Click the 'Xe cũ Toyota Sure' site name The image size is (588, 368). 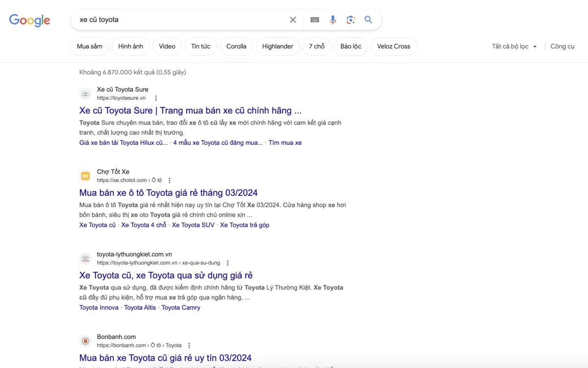(x=122, y=89)
